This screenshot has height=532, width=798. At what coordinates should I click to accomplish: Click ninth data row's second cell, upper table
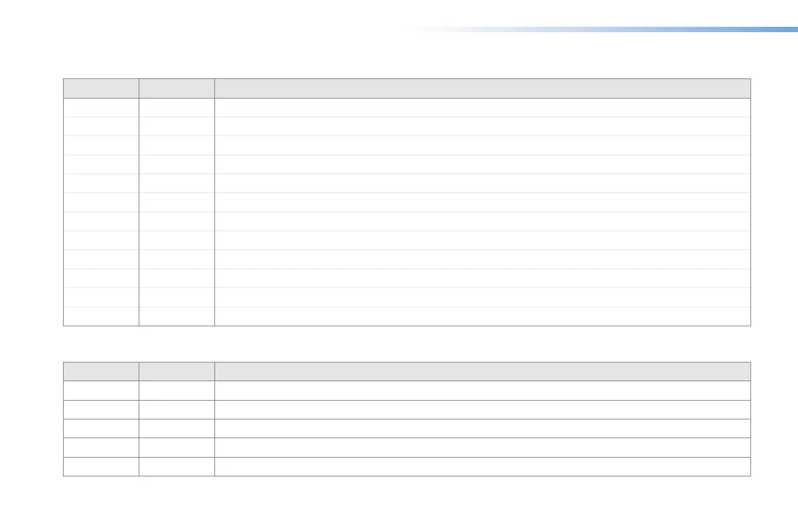pyautogui.click(x=177, y=259)
